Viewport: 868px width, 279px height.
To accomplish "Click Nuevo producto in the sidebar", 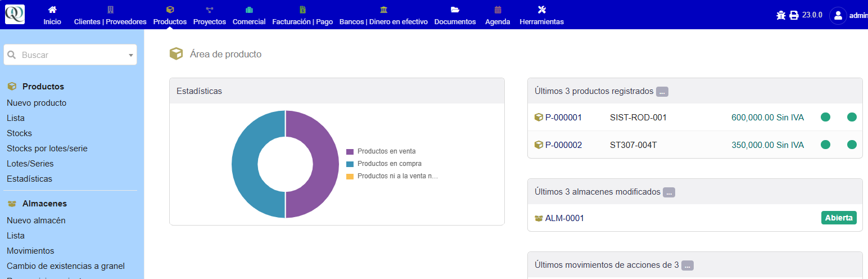I will click(x=37, y=103).
